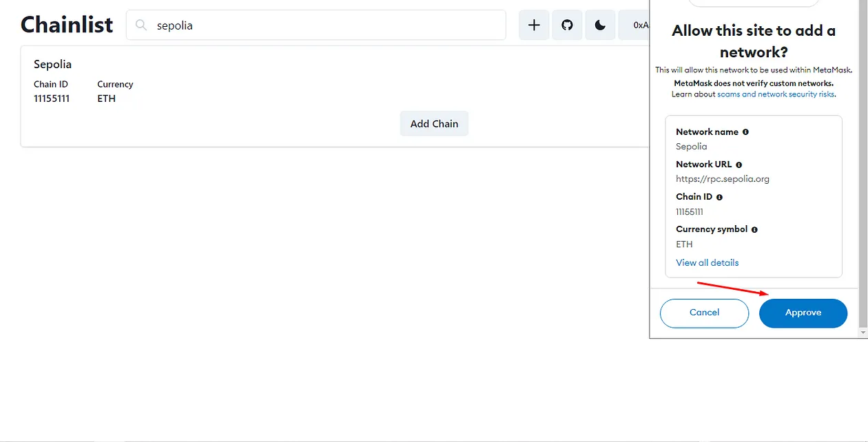Click the search magnifier icon

pyautogui.click(x=141, y=25)
